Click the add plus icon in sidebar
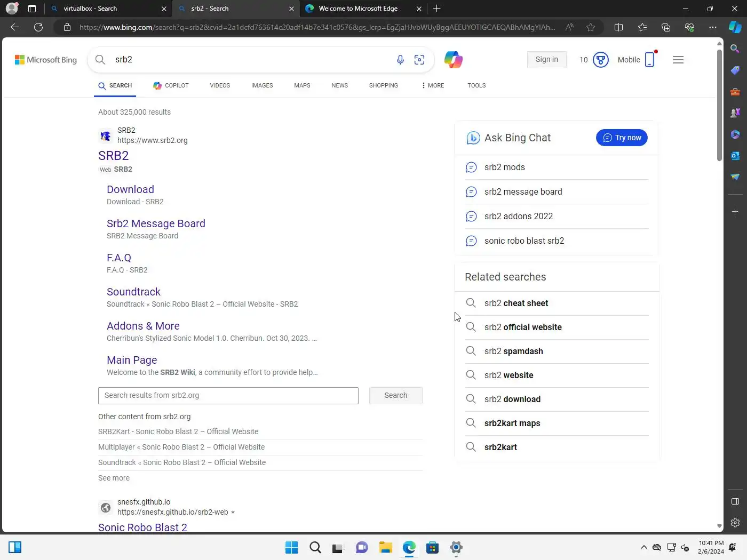 point(735,212)
